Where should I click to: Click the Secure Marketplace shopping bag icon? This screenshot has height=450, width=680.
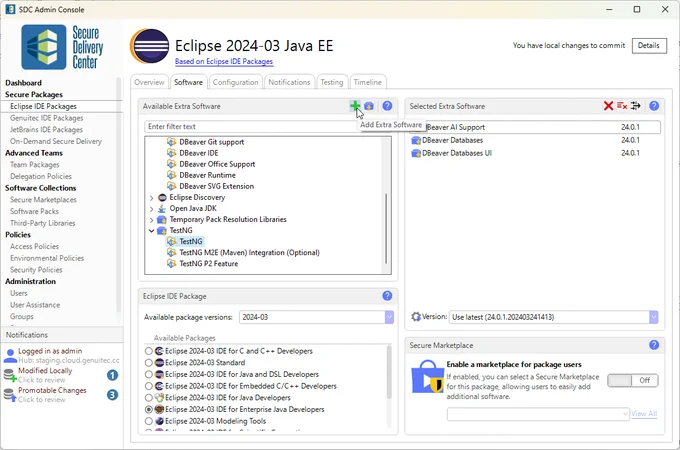click(427, 377)
